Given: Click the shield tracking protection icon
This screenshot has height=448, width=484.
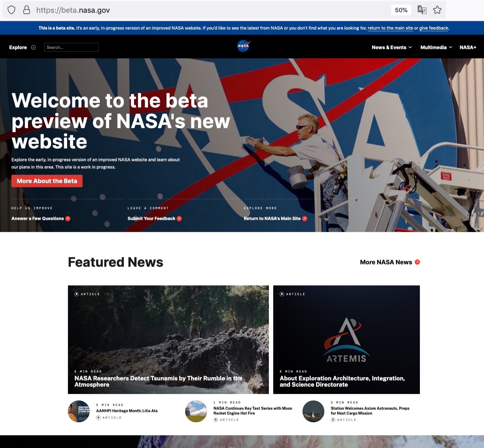Looking at the screenshot, I should pyautogui.click(x=11, y=10).
